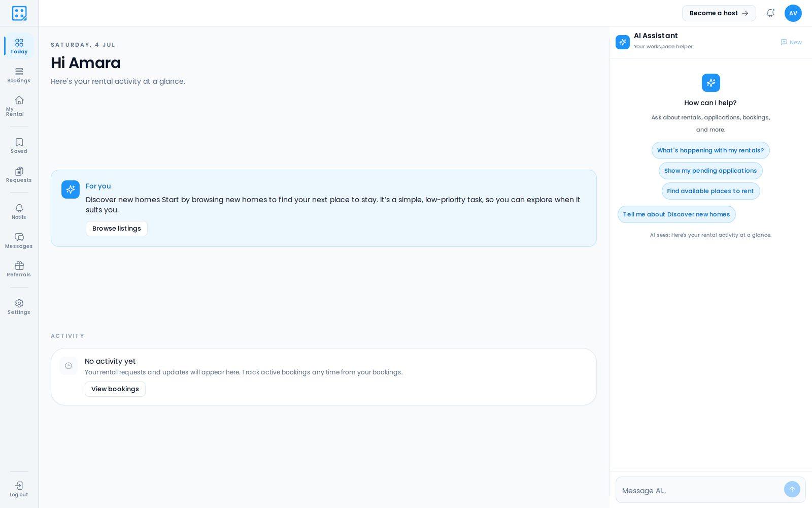The width and height of the screenshot is (812, 508).
Task: Select 'Find available places to rent' suggestion
Action: 710,191
